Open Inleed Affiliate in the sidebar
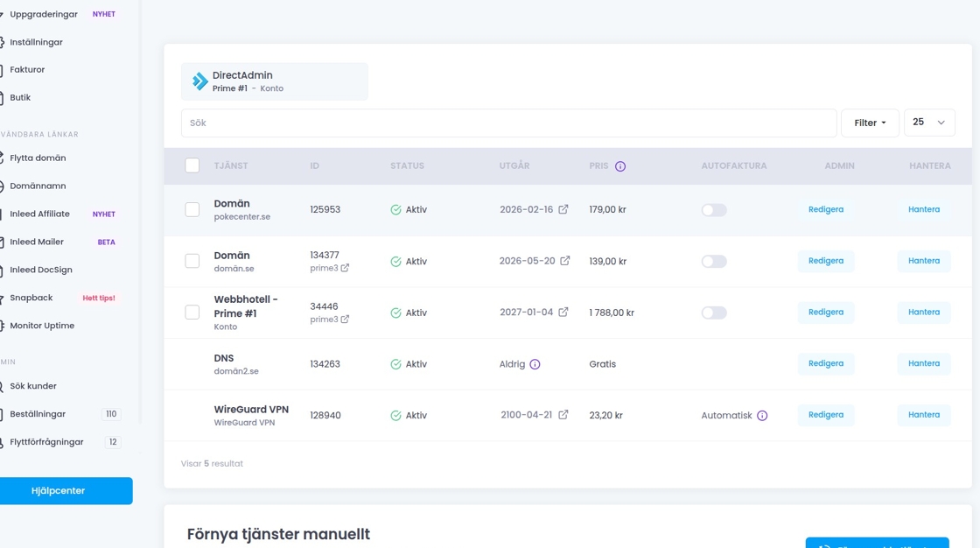980x548 pixels. pyautogui.click(x=39, y=214)
